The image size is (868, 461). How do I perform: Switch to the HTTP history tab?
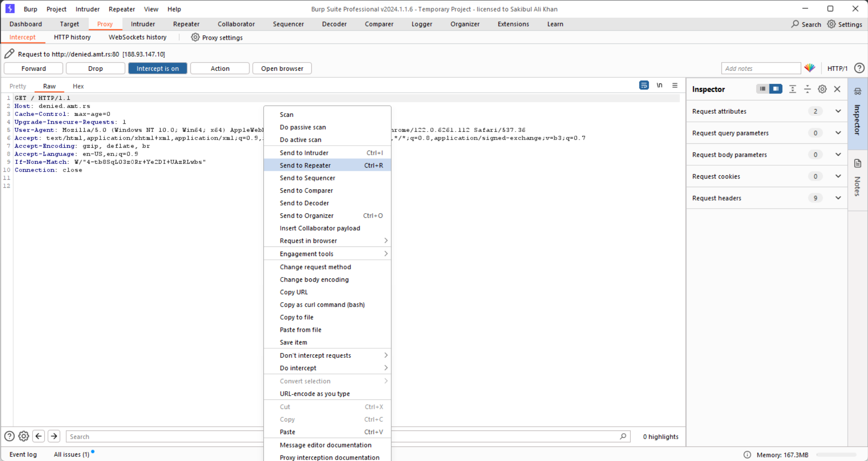72,37
